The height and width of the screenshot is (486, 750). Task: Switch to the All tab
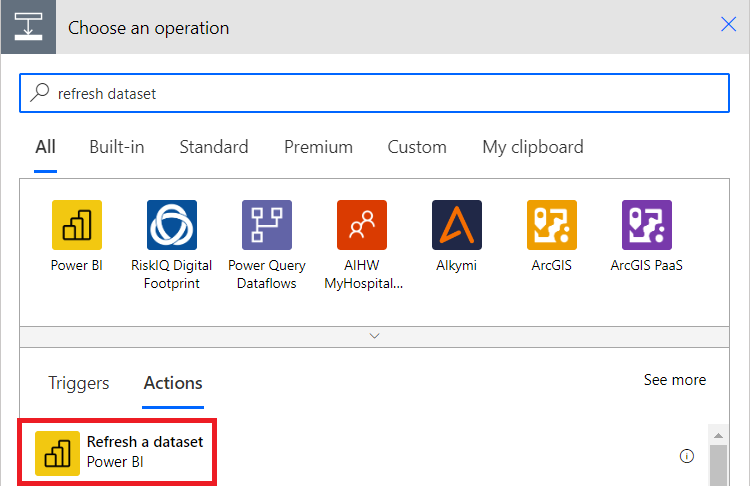45,147
